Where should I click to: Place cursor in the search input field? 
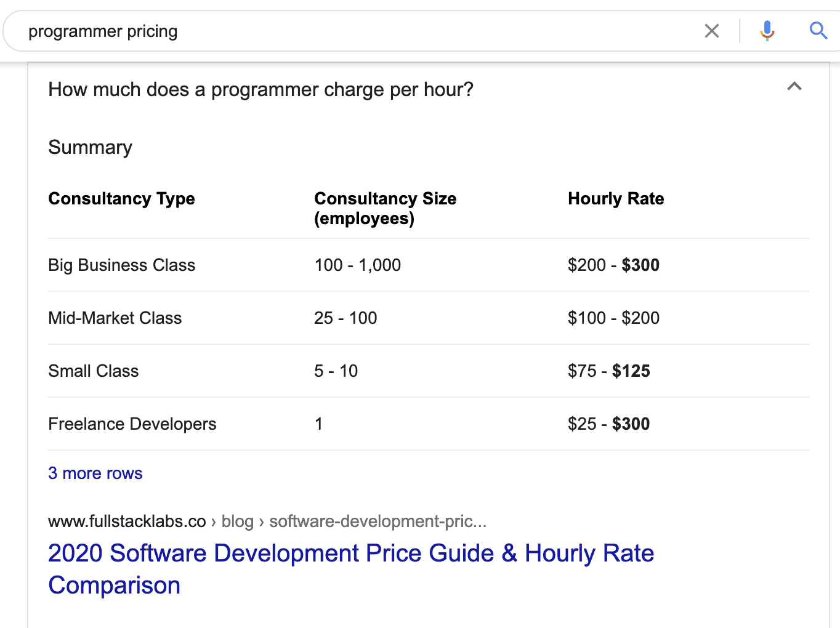(x=370, y=31)
